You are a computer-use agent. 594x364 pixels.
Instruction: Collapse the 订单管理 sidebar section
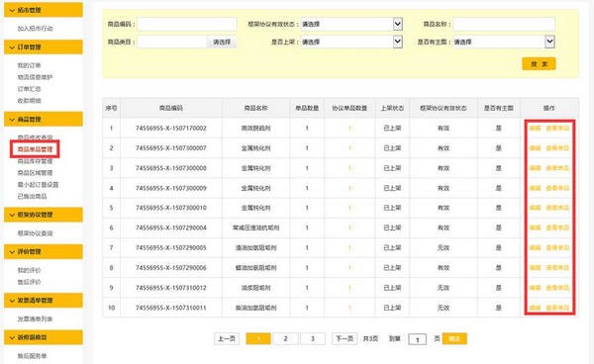point(44,47)
